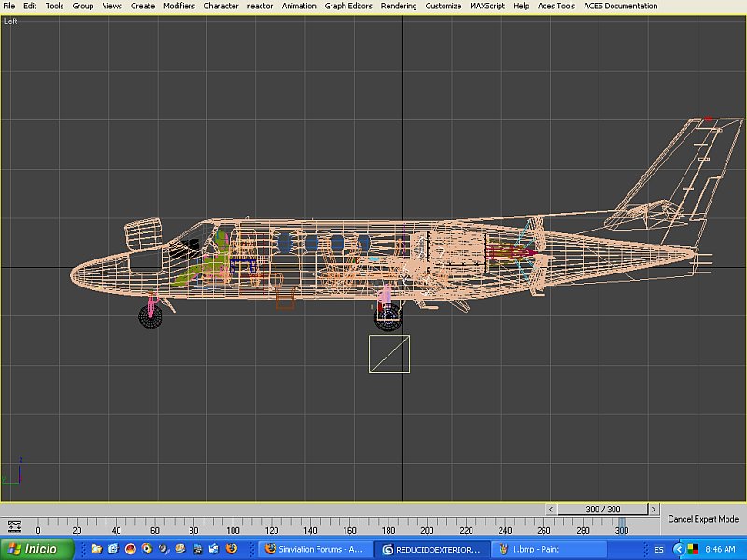
Task: Click frame 100 on the track bar
Action: point(233,524)
